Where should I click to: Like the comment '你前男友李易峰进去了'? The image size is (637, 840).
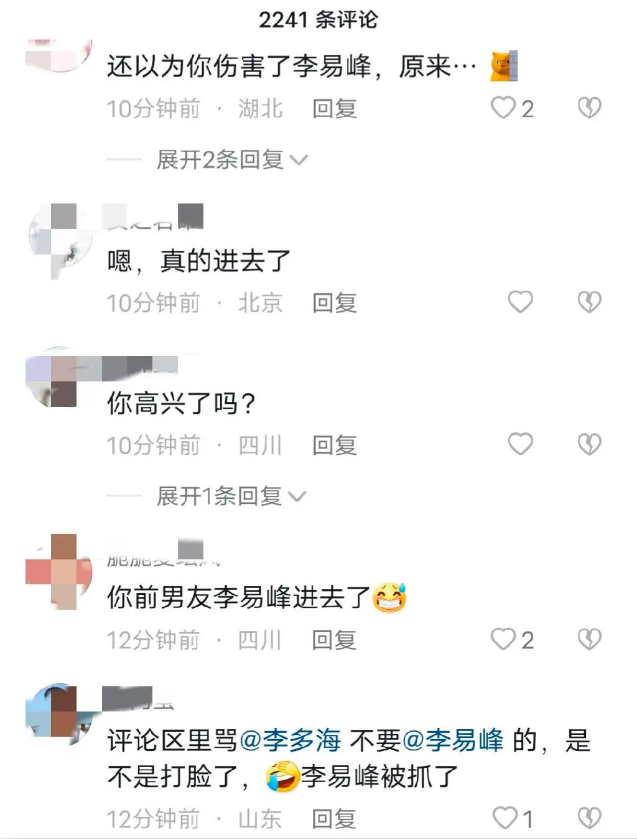[503, 639]
